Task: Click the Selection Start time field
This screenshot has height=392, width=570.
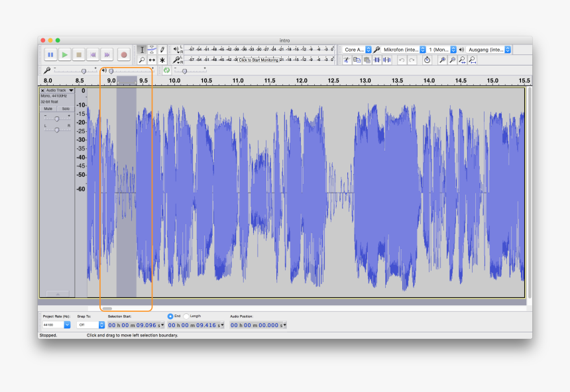Action: [136, 325]
